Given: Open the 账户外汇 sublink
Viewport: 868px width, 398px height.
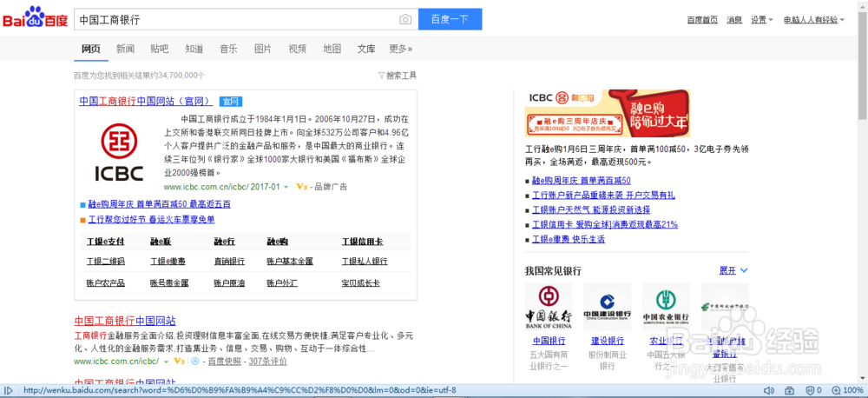Looking at the screenshot, I should 282,283.
